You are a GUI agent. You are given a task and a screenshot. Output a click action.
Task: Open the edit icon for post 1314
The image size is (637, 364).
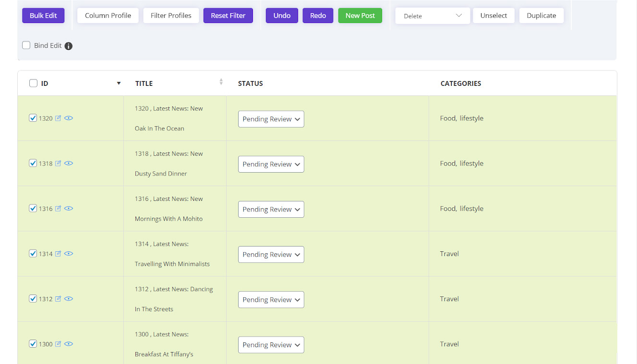tap(58, 253)
